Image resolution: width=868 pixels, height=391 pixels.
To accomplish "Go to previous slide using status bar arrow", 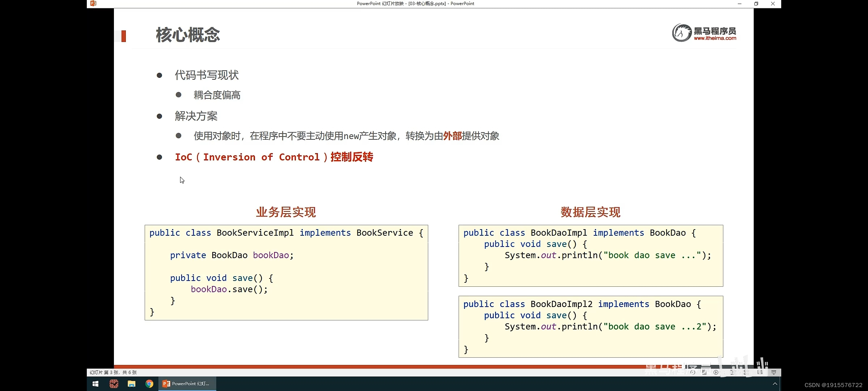I will [693, 372].
